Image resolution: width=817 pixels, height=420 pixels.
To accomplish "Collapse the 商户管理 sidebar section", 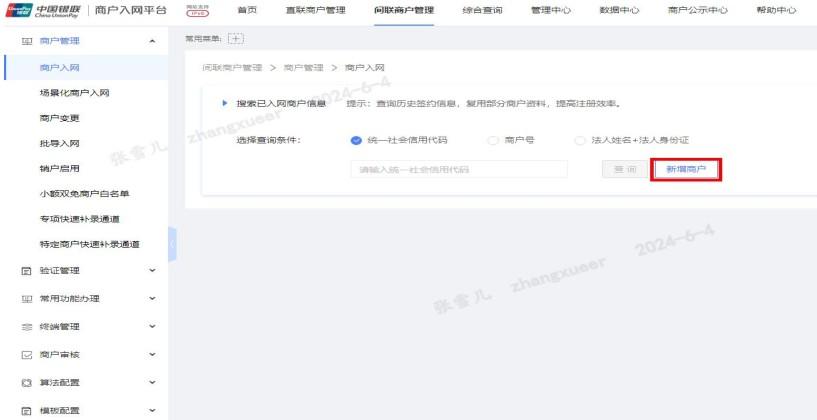I will (x=151, y=41).
